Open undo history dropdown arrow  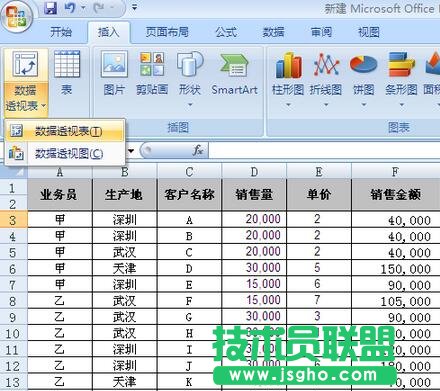83,8
